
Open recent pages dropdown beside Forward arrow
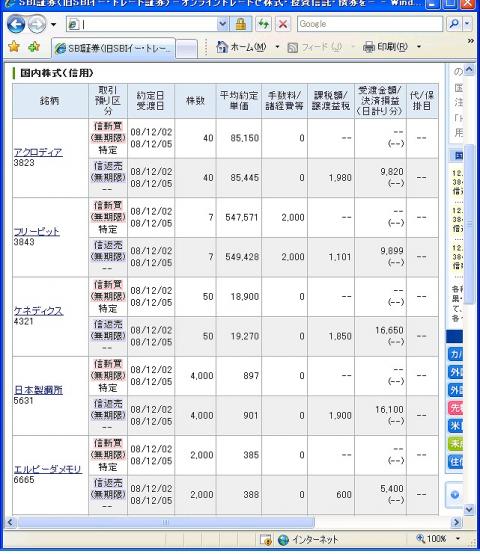[x=53, y=25]
